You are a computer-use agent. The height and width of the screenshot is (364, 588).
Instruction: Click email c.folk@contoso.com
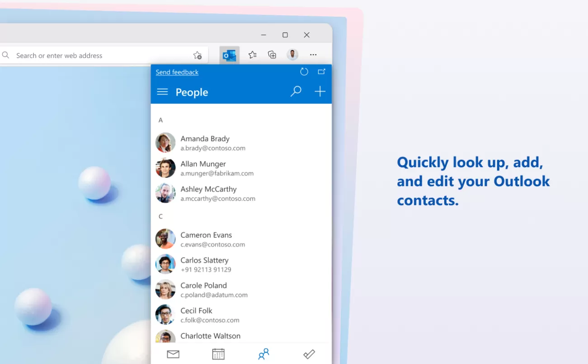tap(210, 321)
